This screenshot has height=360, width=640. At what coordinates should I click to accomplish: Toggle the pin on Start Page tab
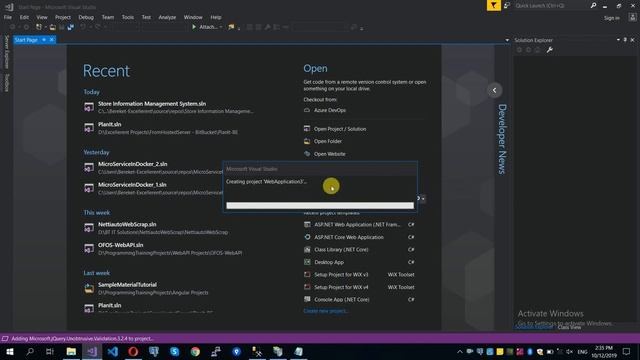[x=44, y=40]
